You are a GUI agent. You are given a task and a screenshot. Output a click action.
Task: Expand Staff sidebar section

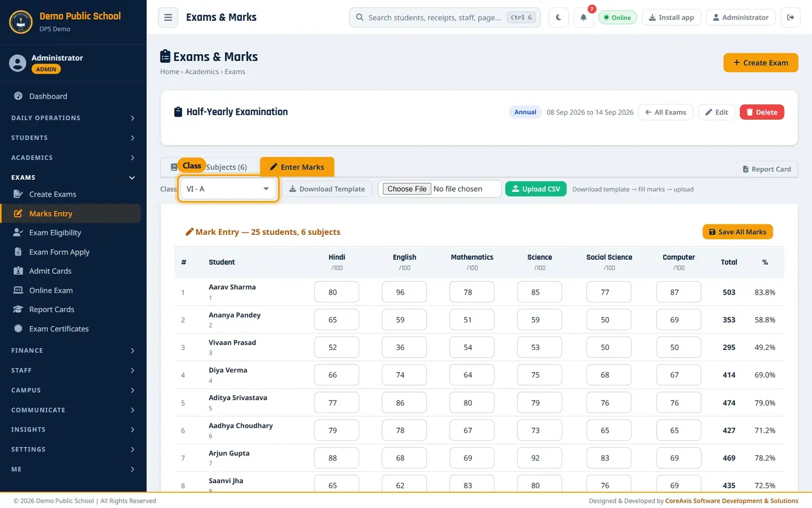(x=73, y=370)
